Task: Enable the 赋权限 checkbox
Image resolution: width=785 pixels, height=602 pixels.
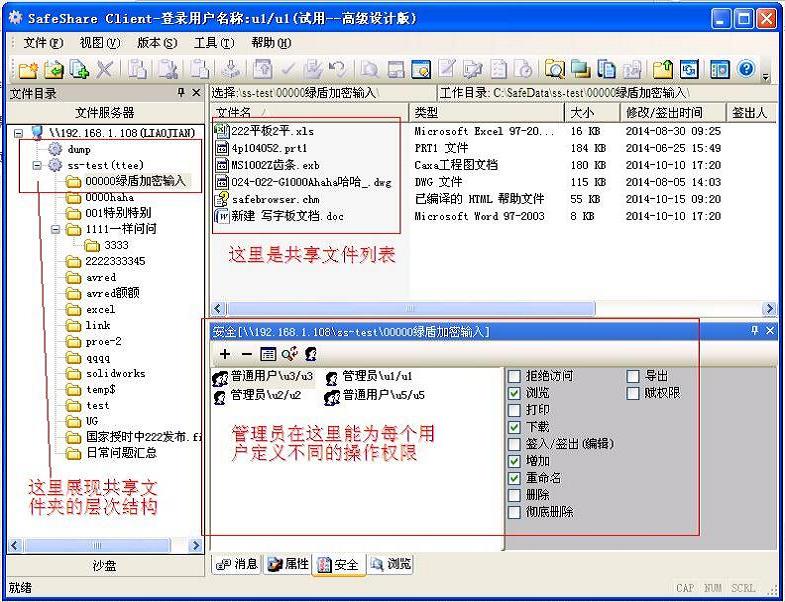Action: [633, 393]
